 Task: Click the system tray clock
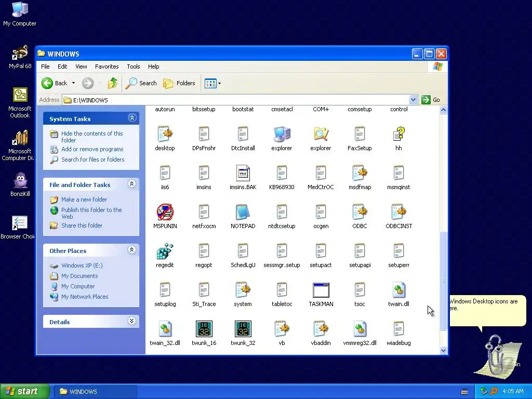coord(513,391)
